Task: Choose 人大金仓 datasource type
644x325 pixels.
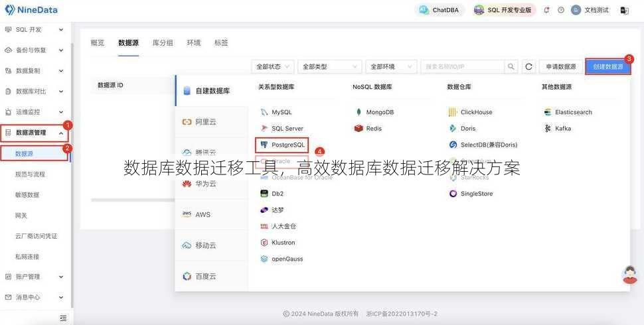Action: point(278,226)
